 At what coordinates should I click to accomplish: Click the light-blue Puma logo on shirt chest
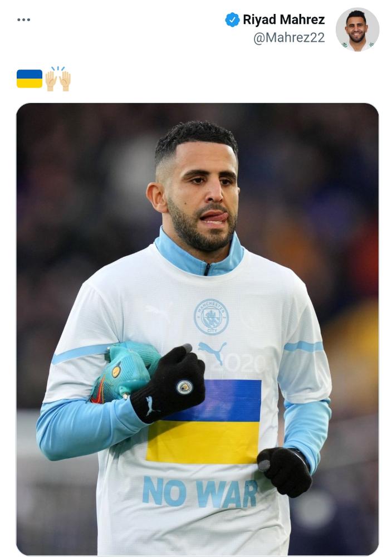212,353
